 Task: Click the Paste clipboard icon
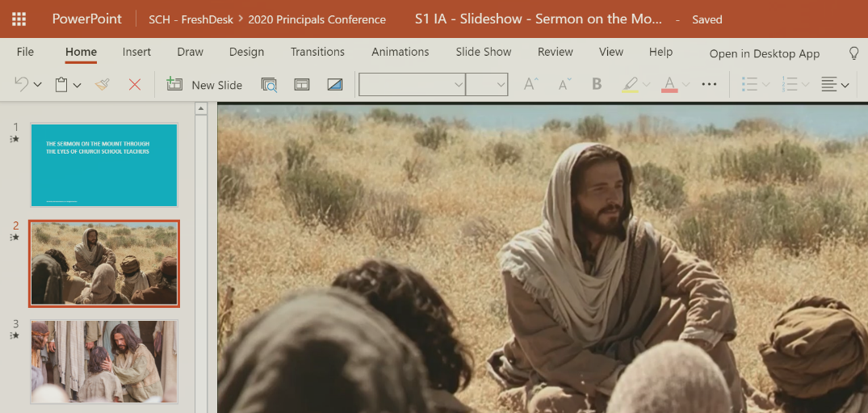tap(61, 85)
